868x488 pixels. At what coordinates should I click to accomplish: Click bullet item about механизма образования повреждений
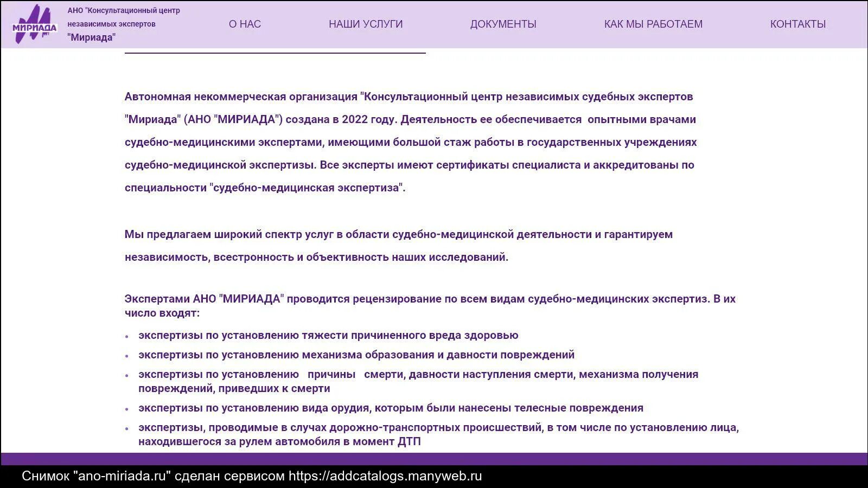356,355
